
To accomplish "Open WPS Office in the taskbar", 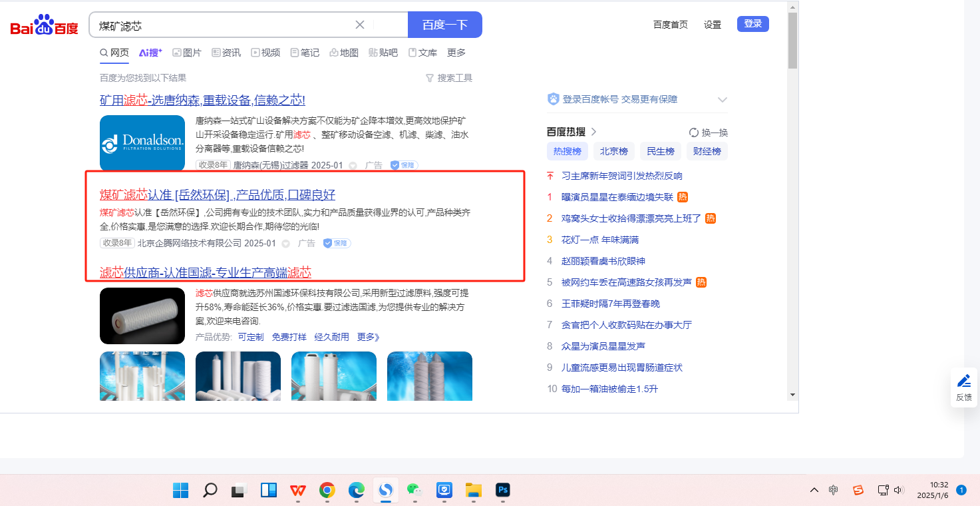I will coord(298,491).
